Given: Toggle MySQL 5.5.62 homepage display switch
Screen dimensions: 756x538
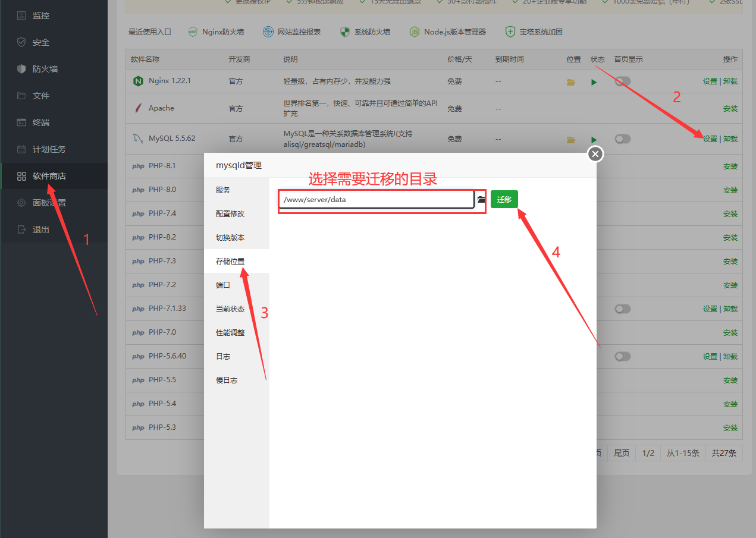Looking at the screenshot, I should pyautogui.click(x=623, y=139).
